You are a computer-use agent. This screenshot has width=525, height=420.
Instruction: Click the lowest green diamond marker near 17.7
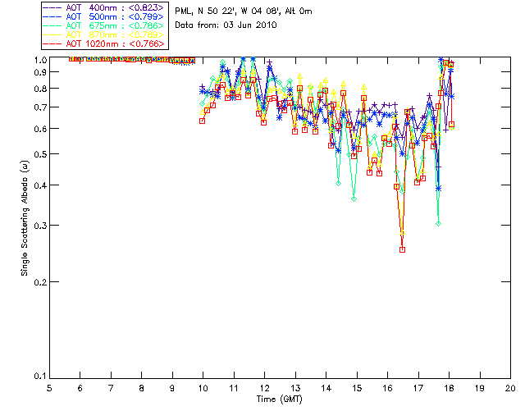(439, 223)
